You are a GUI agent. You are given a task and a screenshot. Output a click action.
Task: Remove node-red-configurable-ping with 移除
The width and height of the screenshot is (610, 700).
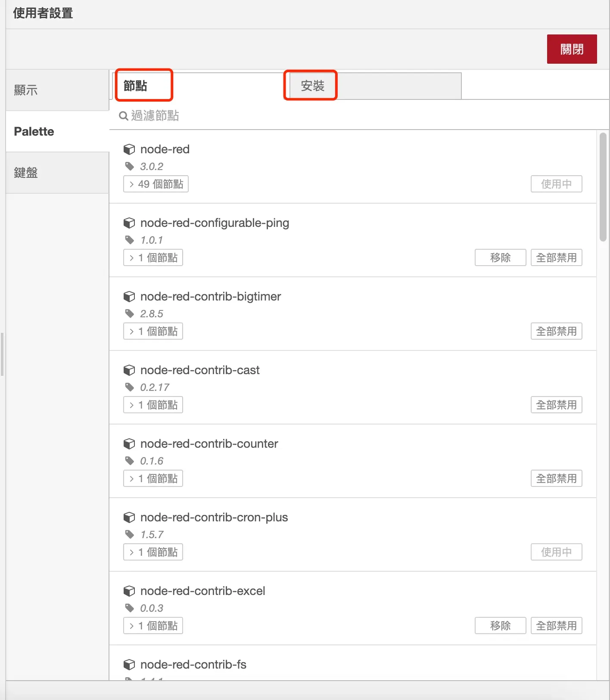point(500,257)
